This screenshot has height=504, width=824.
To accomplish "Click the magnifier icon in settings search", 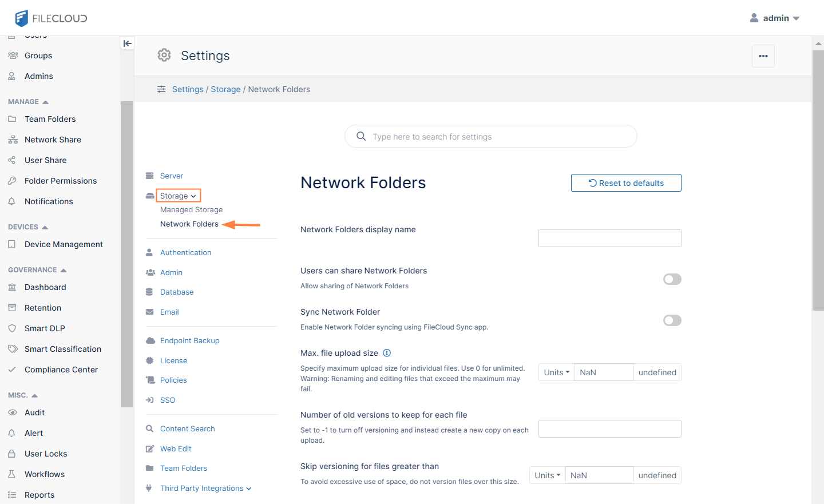I will 361,136.
